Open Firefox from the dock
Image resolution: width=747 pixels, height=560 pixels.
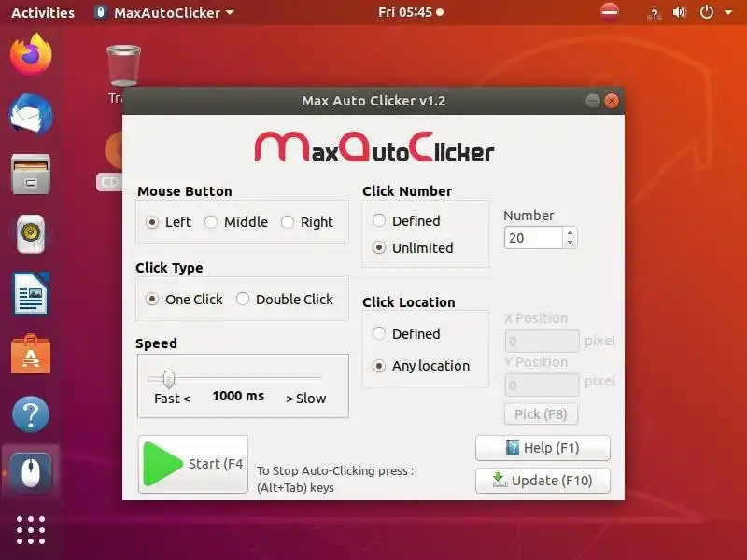coord(31,54)
